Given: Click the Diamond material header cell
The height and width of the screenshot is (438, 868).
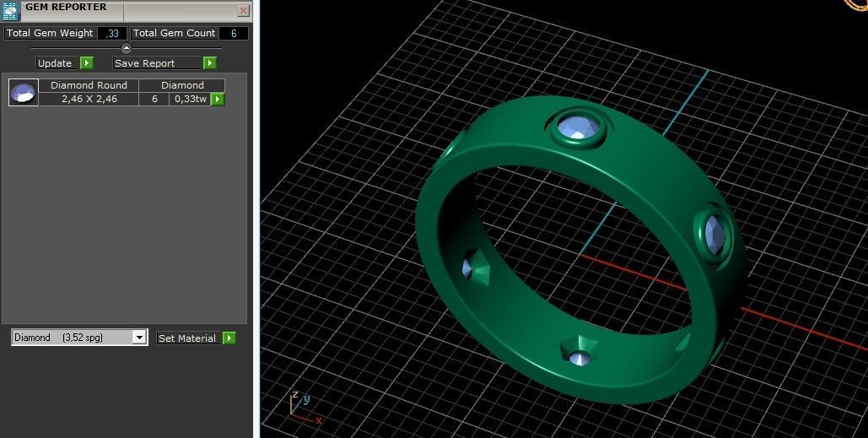Looking at the screenshot, I should tap(182, 85).
